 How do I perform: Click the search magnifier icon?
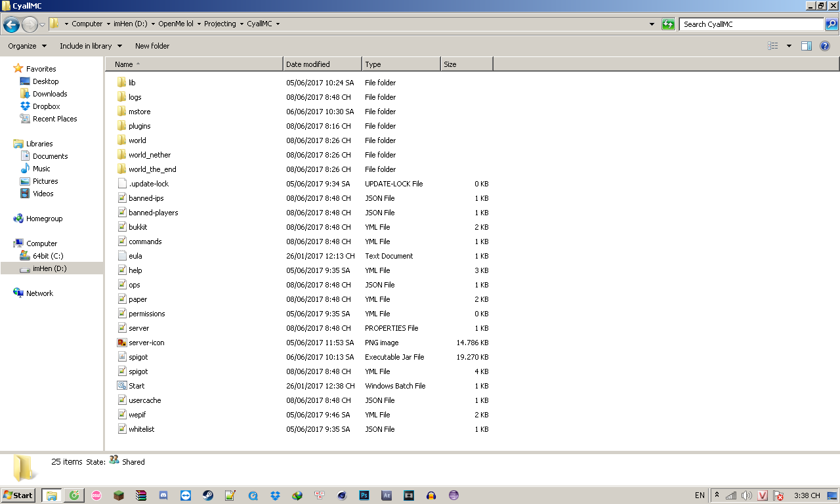coord(831,24)
